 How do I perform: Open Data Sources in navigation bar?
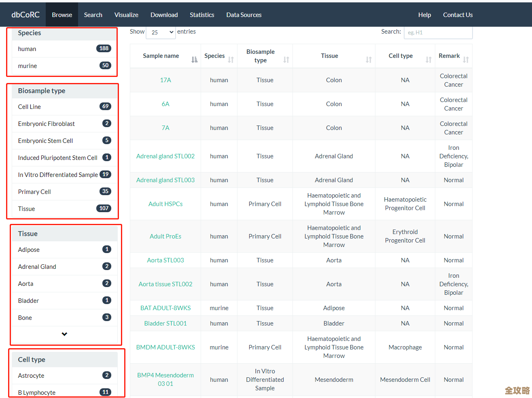(x=244, y=15)
